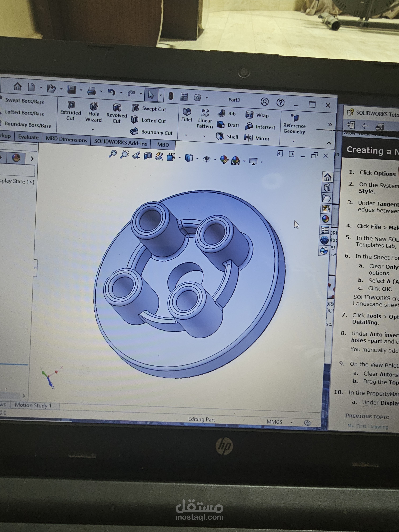
Task: Choose the Swept Cut tool
Action: pyautogui.click(x=149, y=109)
